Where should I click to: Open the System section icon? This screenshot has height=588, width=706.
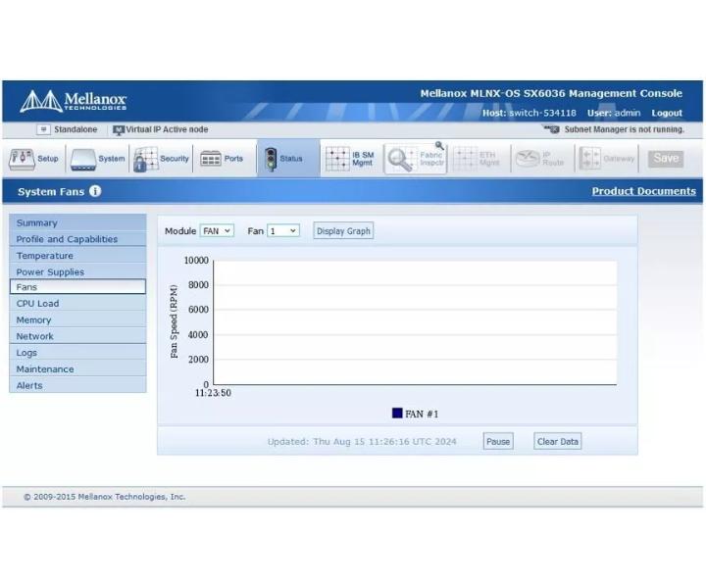82,160
